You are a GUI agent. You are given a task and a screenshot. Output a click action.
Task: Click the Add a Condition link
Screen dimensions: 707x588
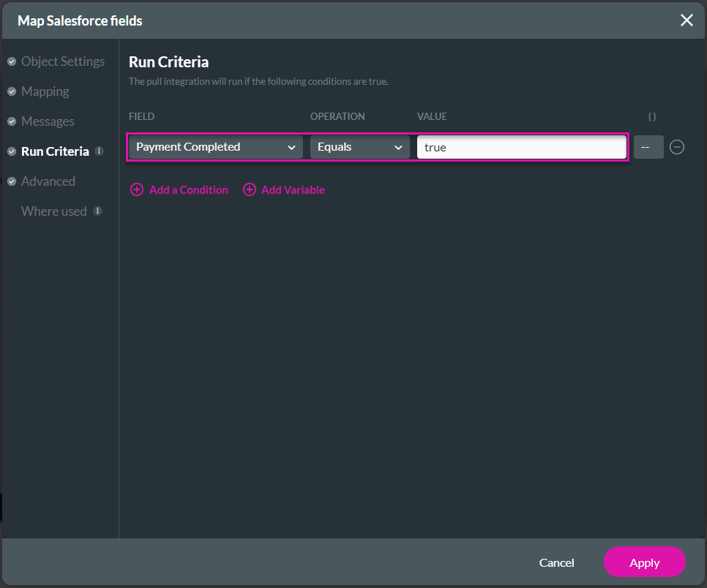[x=188, y=190]
